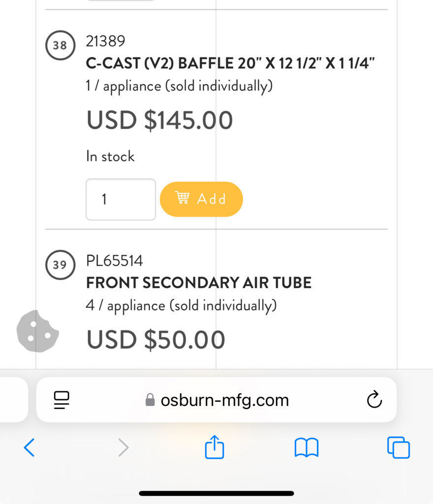Viewport: 433px width, 504px height.
Task: Reload the osburn-mfg.com page
Action: pos(374,400)
